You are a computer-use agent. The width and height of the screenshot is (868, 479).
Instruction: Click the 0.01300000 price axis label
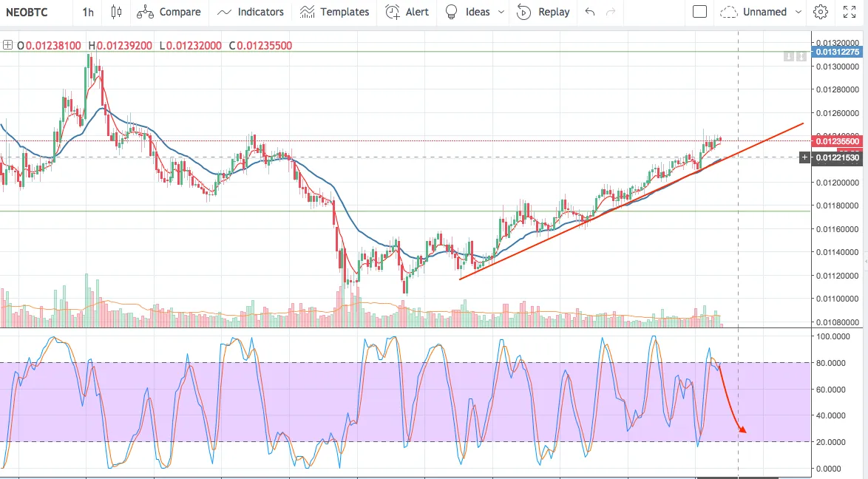pyautogui.click(x=838, y=67)
